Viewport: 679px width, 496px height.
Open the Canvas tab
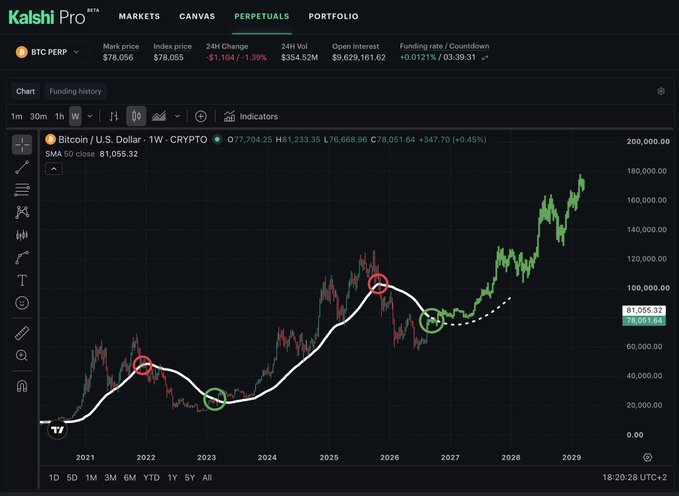pos(197,16)
